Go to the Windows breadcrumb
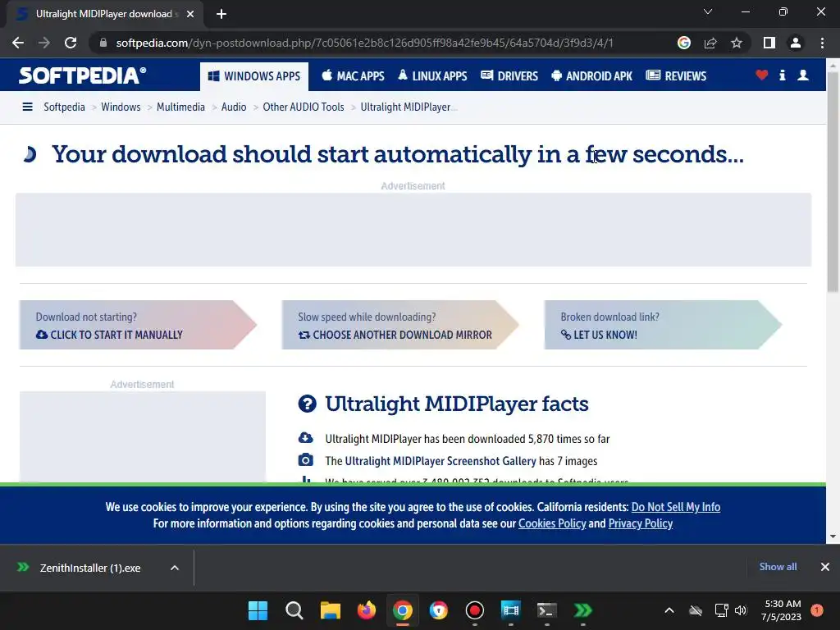This screenshot has height=630, width=840. (121, 107)
